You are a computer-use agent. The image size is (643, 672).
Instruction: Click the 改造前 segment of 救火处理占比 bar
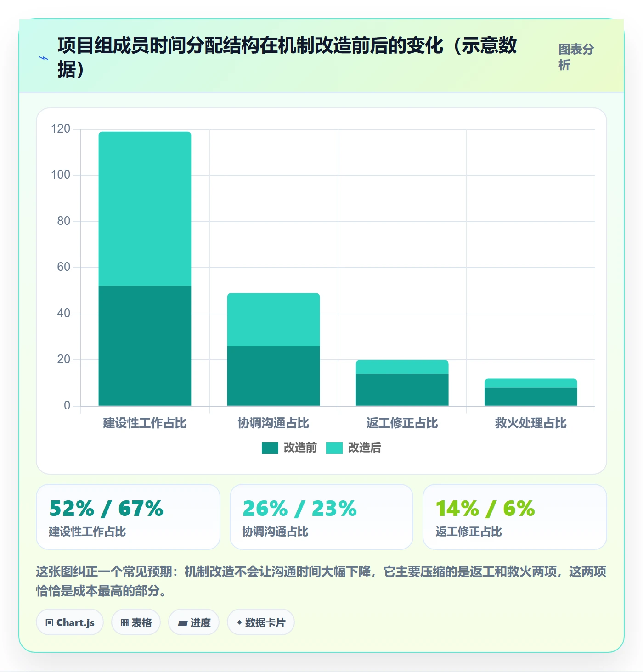point(530,397)
